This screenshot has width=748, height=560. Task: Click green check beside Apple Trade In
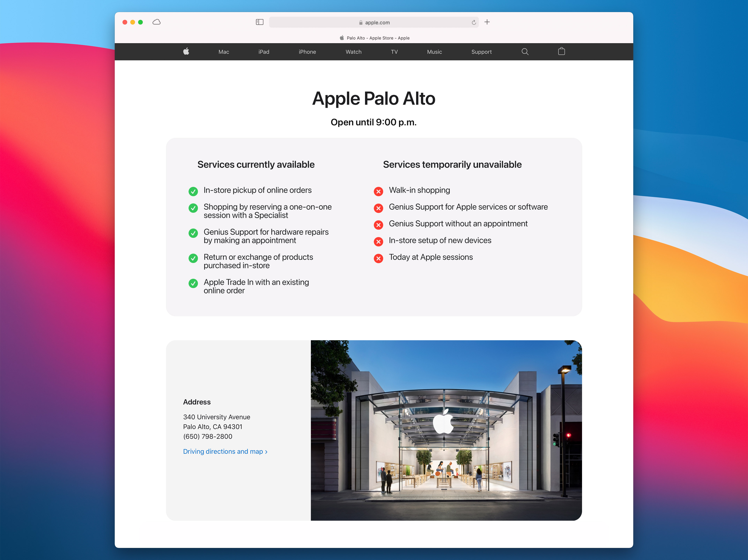(193, 283)
